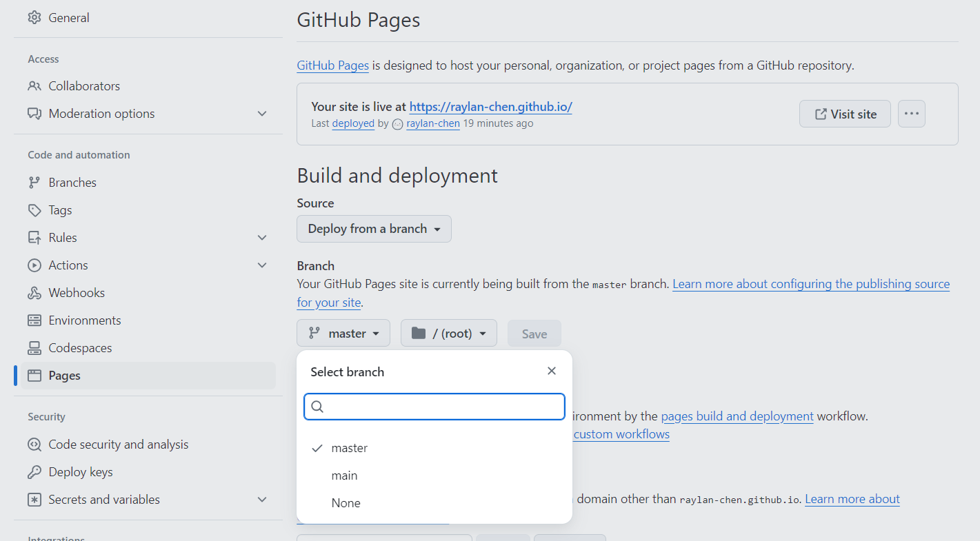Image resolution: width=980 pixels, height=541 pixels.
Task: Open General settings gear icon
Action: (x=34, y=17)
